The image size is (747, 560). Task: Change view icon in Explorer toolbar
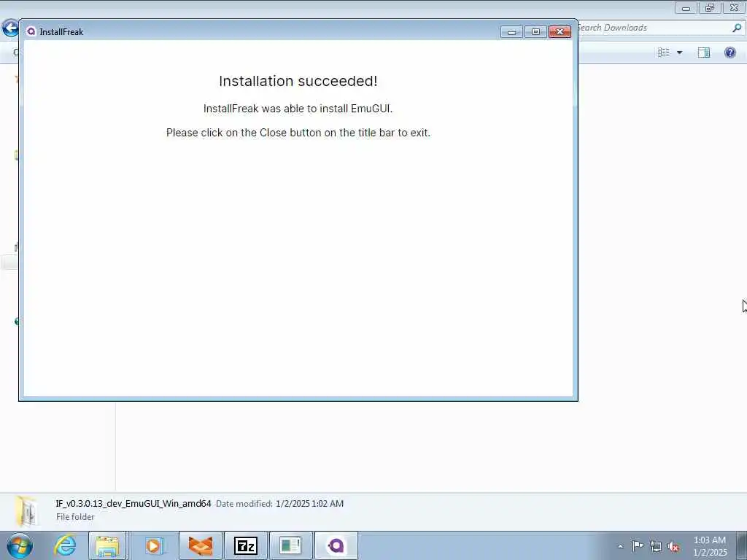tap(664, 52)
